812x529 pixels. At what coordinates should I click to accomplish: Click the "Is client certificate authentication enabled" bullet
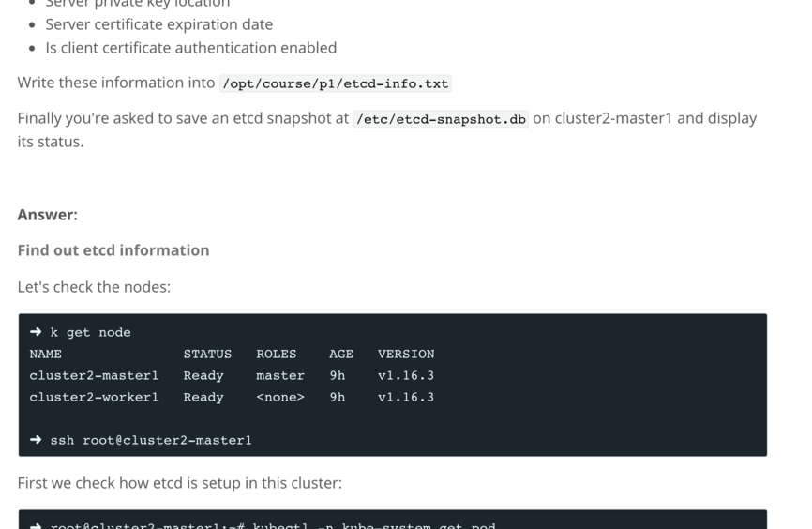(190, 48)
